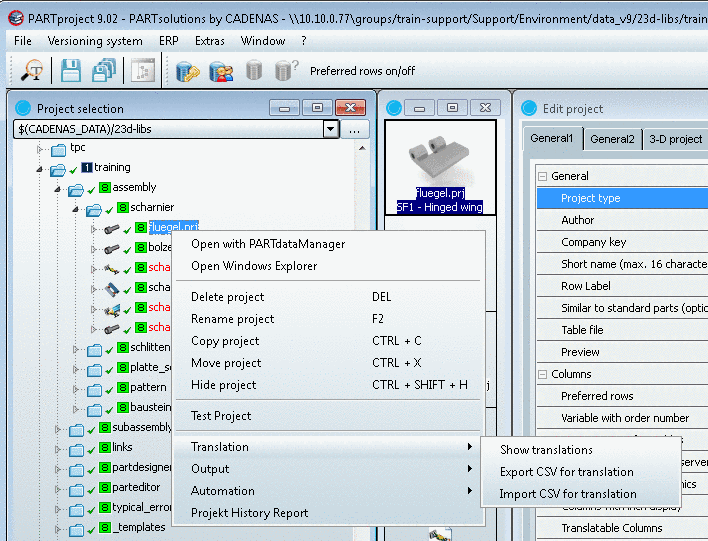
Task: Choose Show translations
Action: [581, 450]
